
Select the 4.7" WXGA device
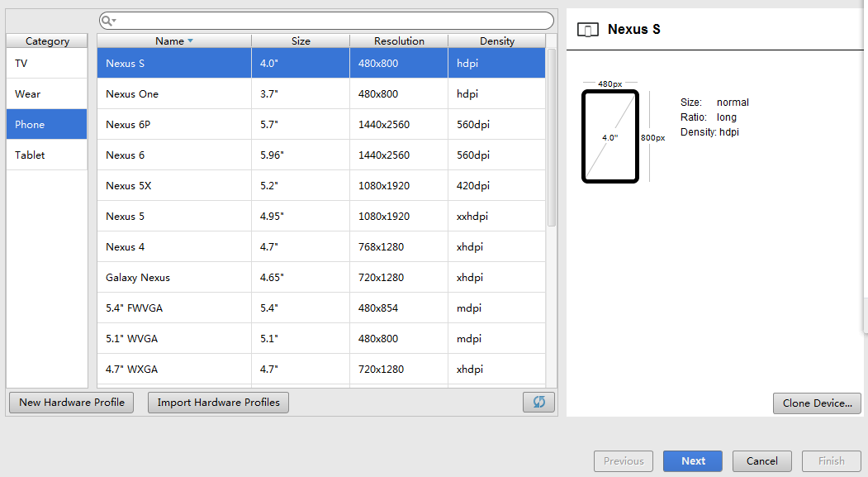pyautogui.click(x=321, y=369)
